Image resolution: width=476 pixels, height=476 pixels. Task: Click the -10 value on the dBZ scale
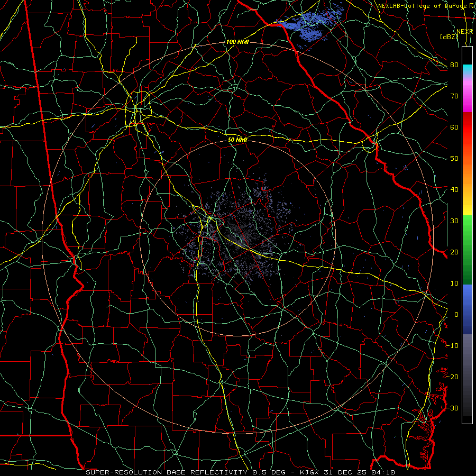(x=452, y=346)
